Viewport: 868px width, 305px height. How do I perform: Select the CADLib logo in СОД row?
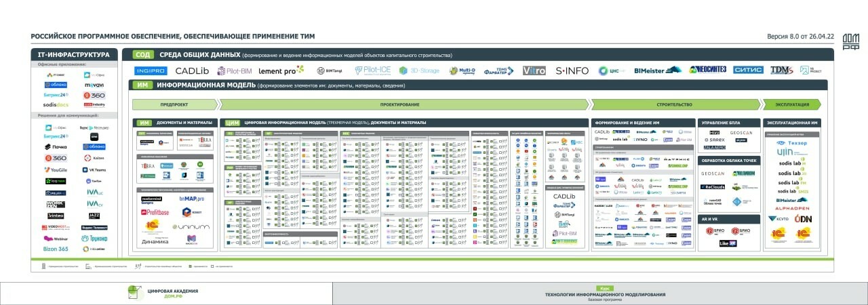coord(192,70)
